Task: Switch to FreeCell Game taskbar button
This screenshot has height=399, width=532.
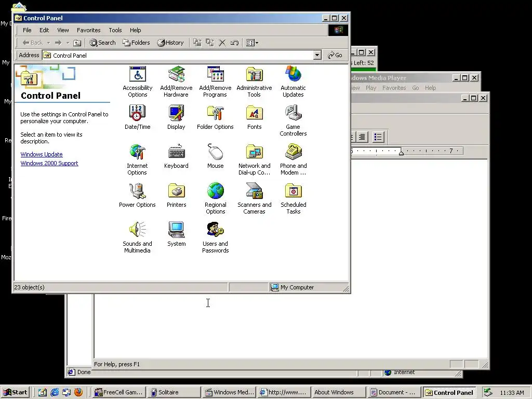Action: click(119, 392)
